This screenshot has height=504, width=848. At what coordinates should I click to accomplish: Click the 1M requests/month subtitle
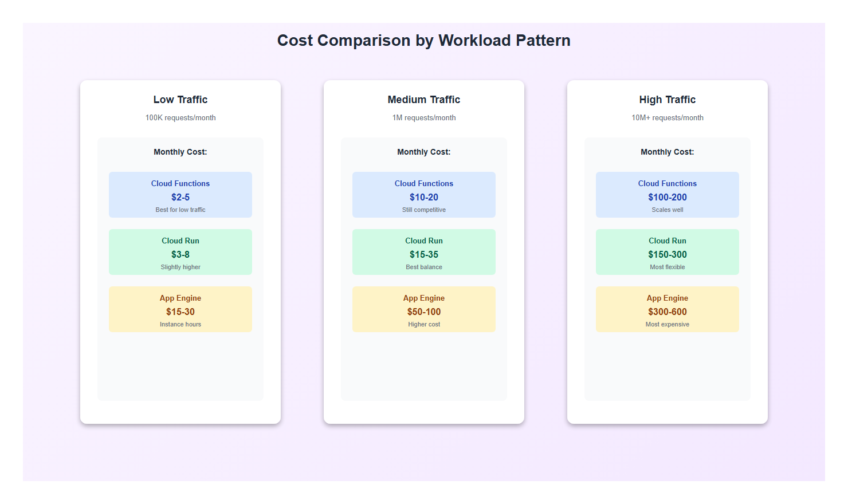[424, 118]
